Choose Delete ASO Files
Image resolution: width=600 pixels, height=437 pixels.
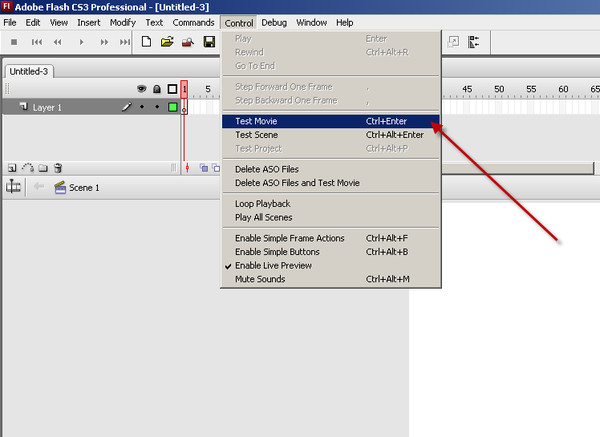point(331,169)
